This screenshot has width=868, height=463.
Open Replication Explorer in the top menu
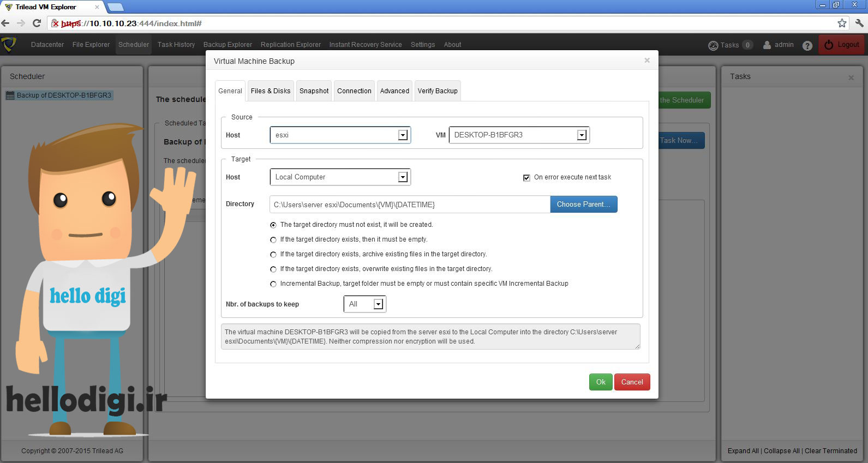pyautogui.click(x=291, y=45)
